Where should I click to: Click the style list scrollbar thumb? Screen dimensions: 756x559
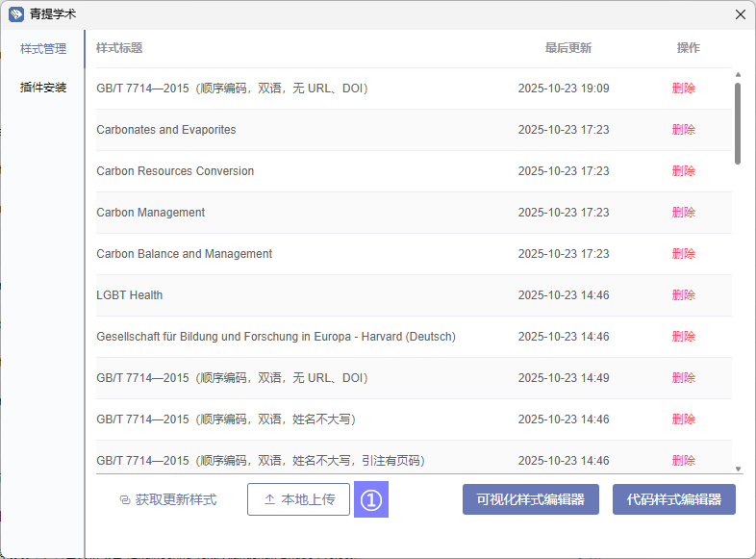coord(738,122)
